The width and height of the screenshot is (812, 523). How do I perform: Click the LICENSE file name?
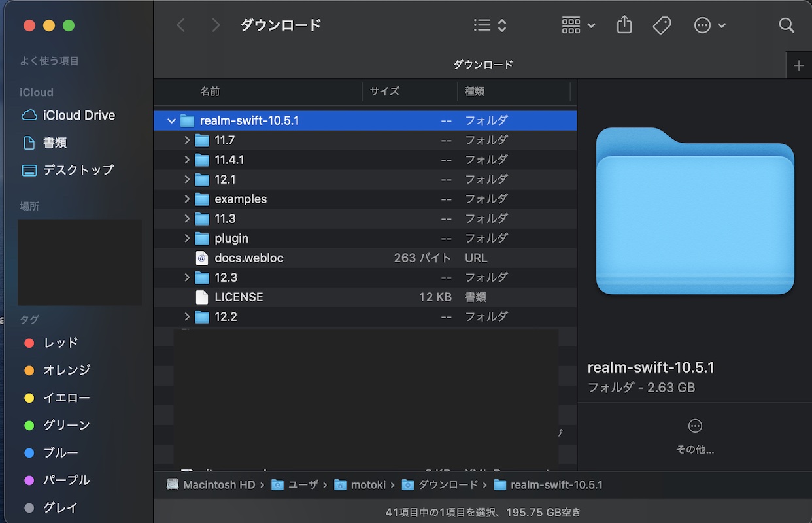click(x=239, y=297)
